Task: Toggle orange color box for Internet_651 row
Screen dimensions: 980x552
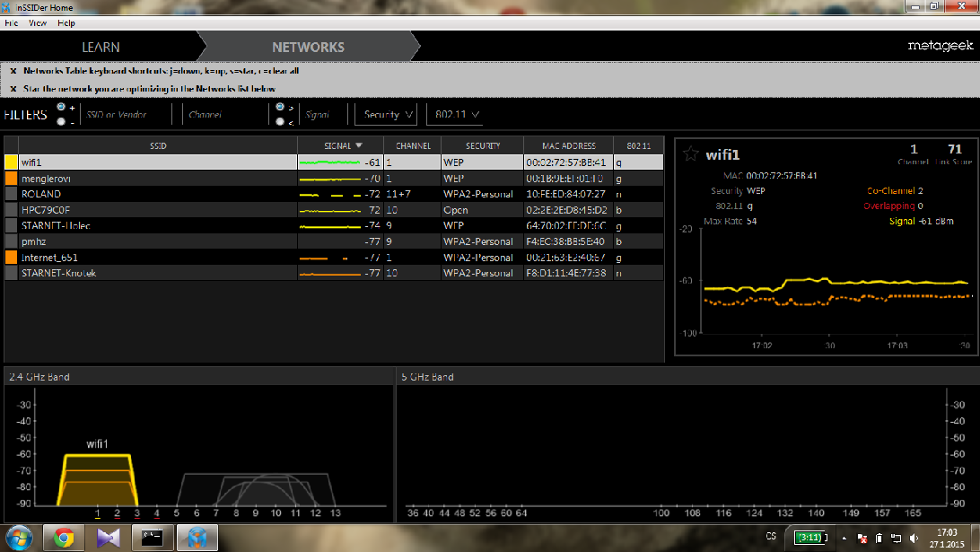Action: click(12, 257)
